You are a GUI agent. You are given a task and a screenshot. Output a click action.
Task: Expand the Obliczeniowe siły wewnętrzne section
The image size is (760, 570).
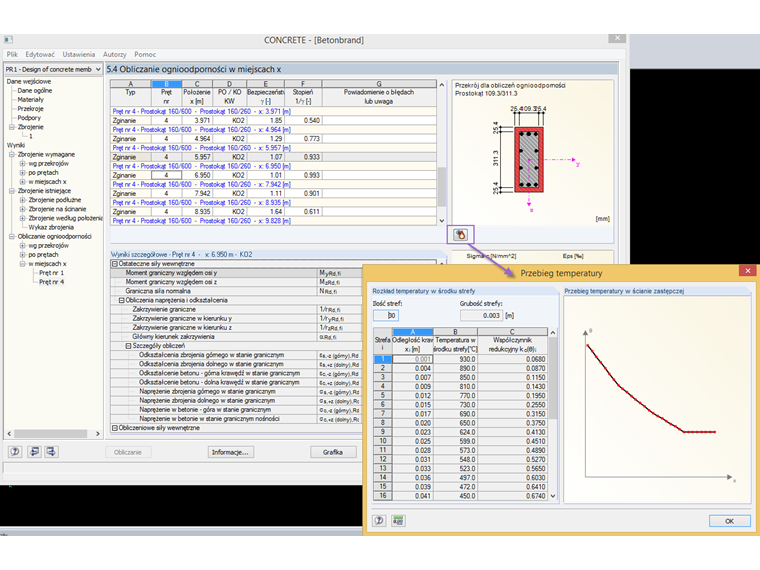point(114,428)
